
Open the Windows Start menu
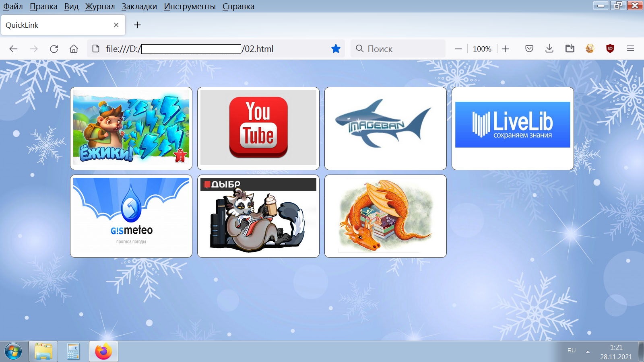[x=13, y=352]
